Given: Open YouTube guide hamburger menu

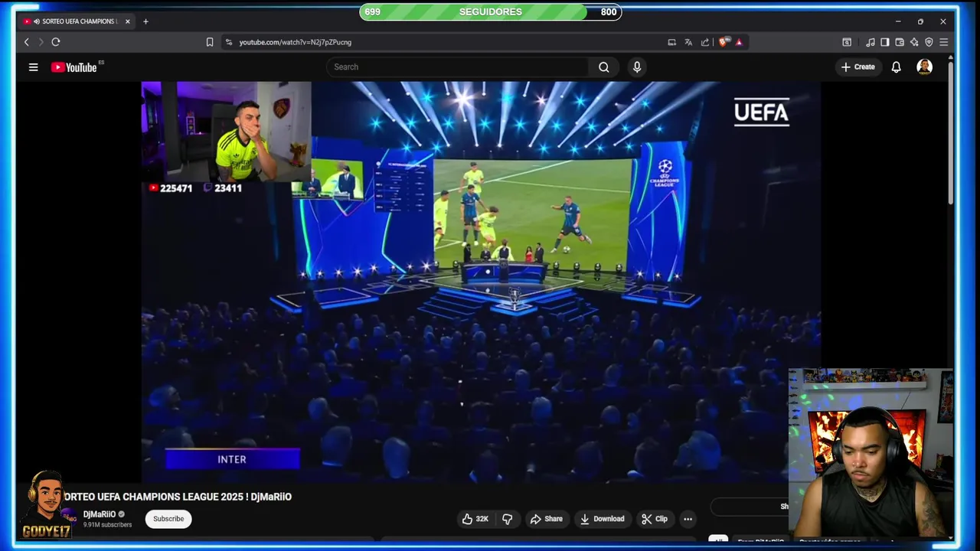Looking at the screenshot, I should (x=34, y=67).
